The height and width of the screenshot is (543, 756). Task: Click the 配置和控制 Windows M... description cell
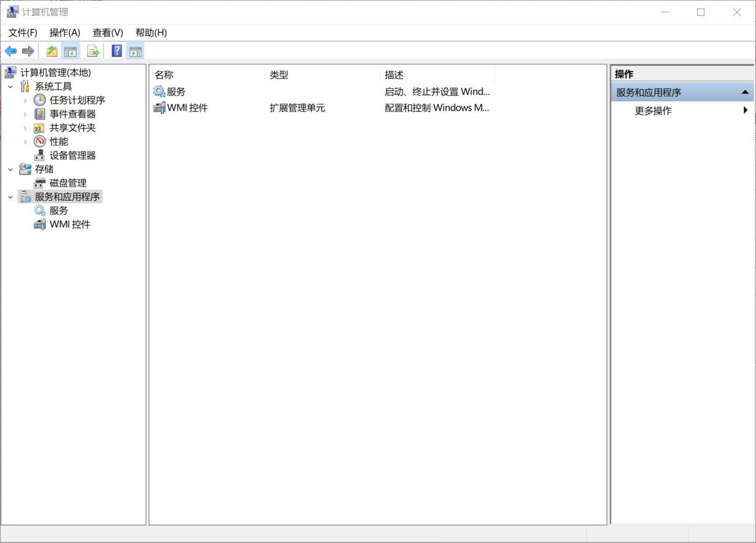437,108
